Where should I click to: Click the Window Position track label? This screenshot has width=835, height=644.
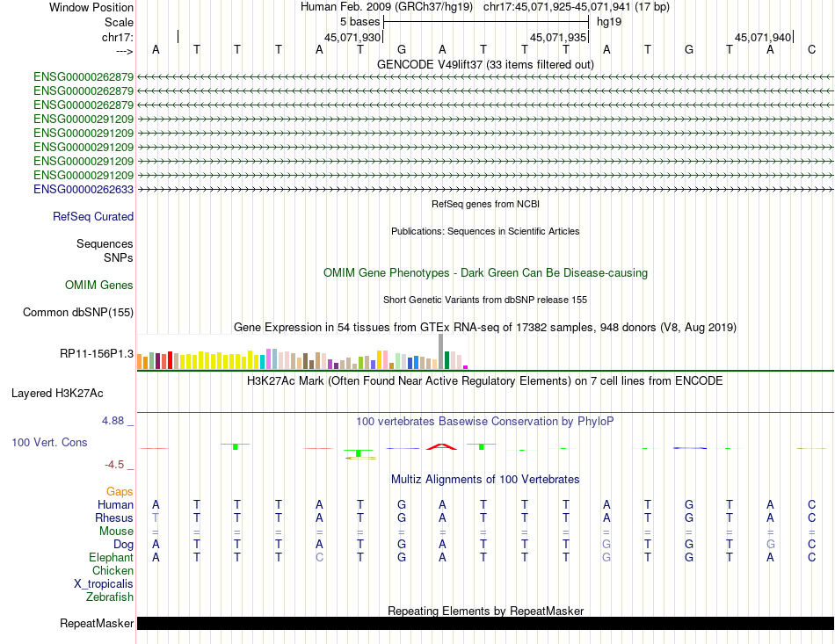tap(91, 7)
